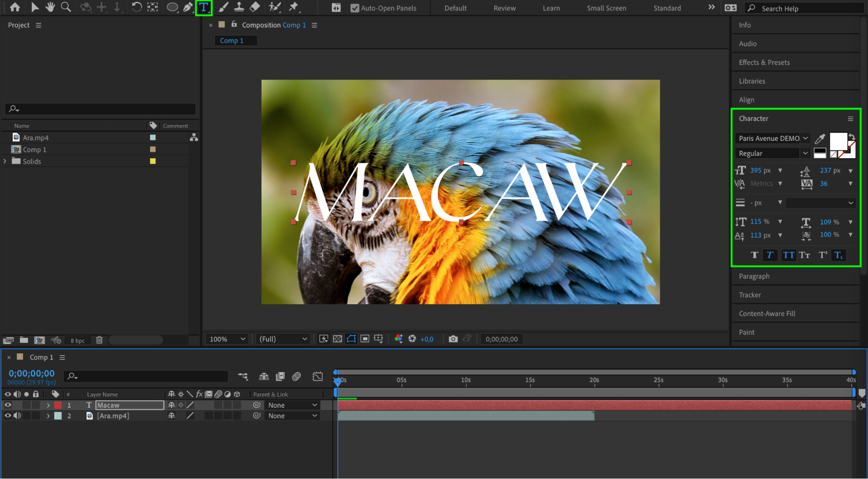The width and height of the screenshot is (868, 479).
Task: Click the Search Help field
Action: point(803,8)
